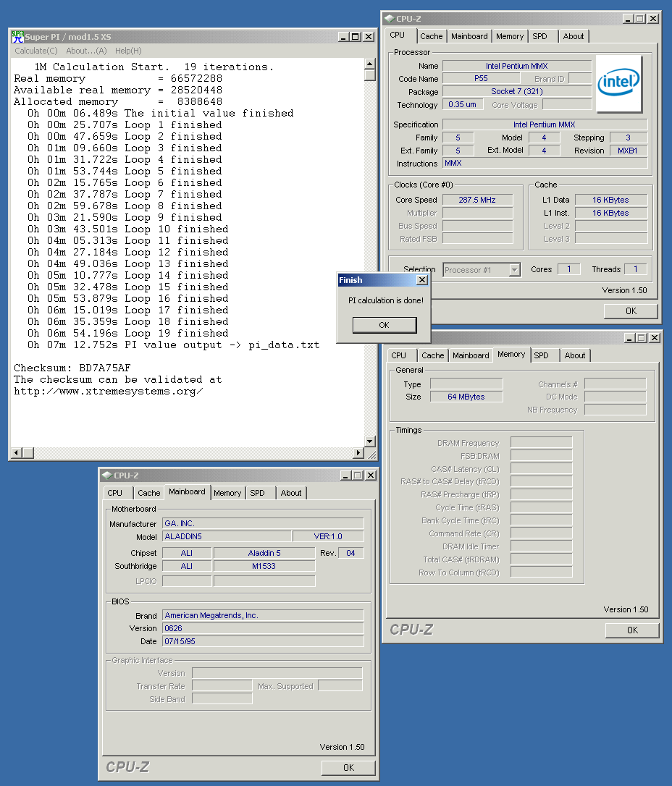This screenshot has width=672, height=786.
Task: Select CPU tab in the Mainboard CPU-Z window
Action: (115, 493)
